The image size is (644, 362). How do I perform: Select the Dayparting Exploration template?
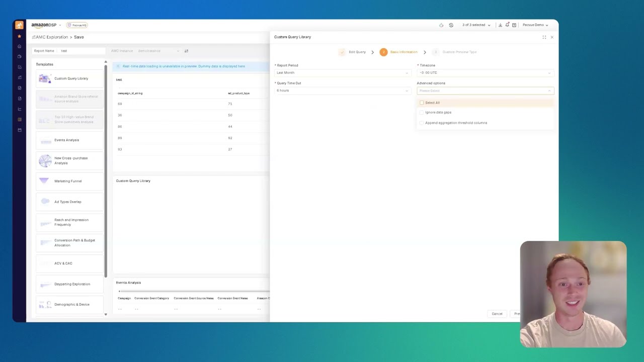[x=69, y=284]
